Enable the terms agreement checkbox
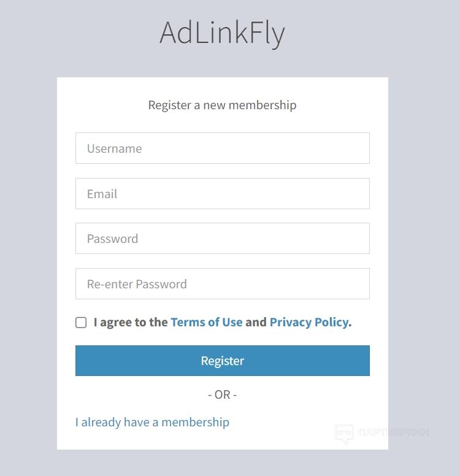 pyautogui.click(x=81, y=323)
